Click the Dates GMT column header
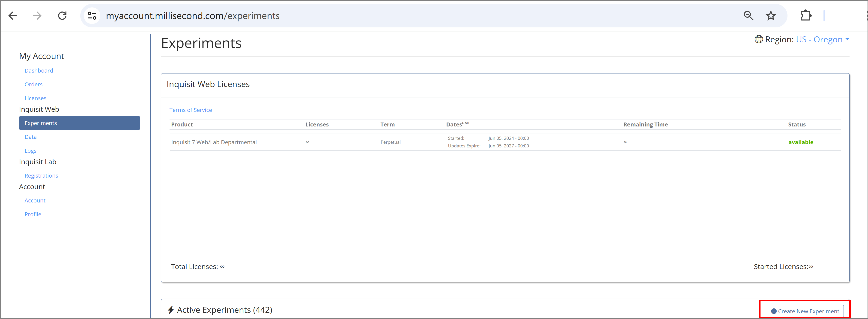The height and width of the screenshot is (319, 868). (458, 124)
